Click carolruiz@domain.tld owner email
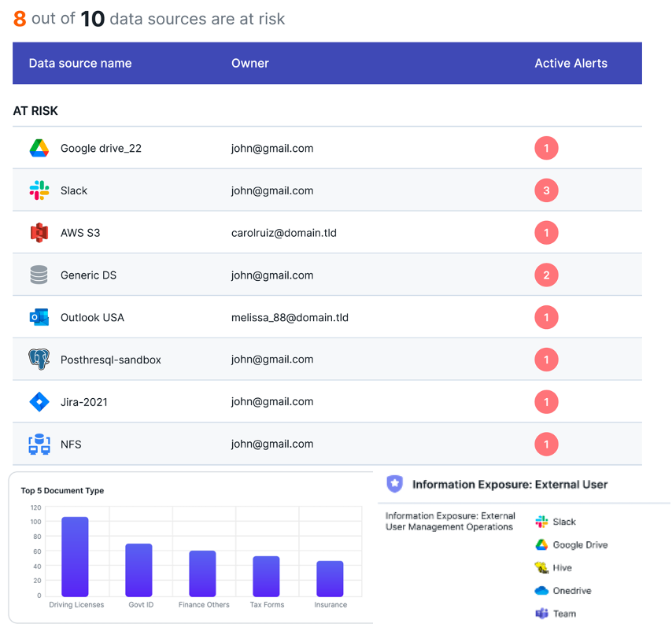 283,233
